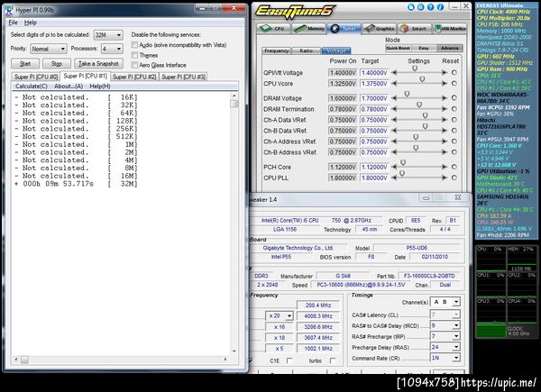Click the DRAM Voltage slider thumb
The image size is (541, 392).
(407, 94)
